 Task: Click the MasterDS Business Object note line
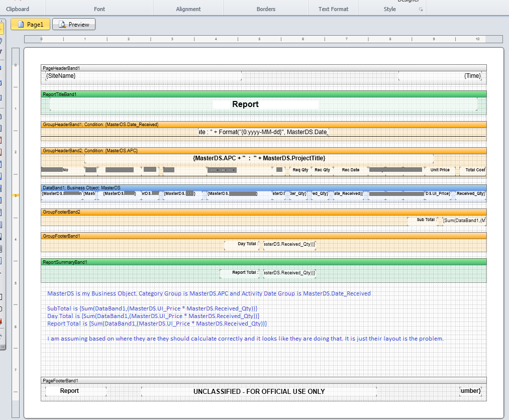coord(209,293)
